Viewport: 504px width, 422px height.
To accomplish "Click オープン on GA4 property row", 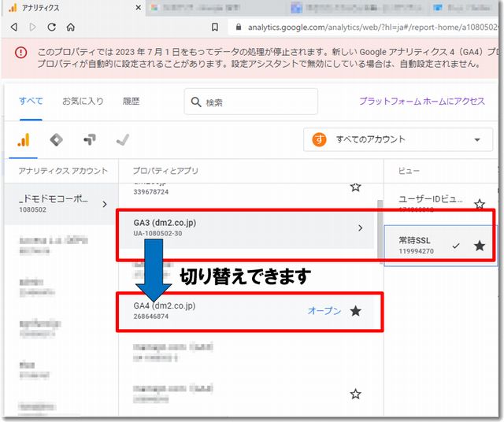I will pyautogui.click(x=324, y=311).
